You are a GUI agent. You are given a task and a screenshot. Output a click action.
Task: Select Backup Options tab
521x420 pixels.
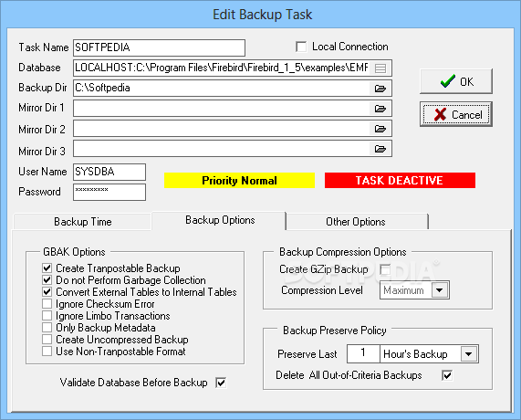(219, 220)
